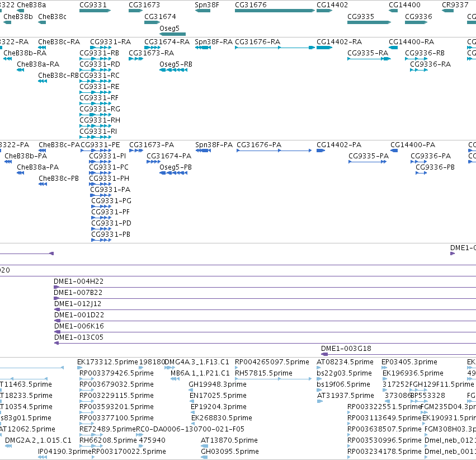Open BAC clone DME1-004H22
Image resolution: width=476 pixels, height=460 pixels.
click(x=78, y=281)
